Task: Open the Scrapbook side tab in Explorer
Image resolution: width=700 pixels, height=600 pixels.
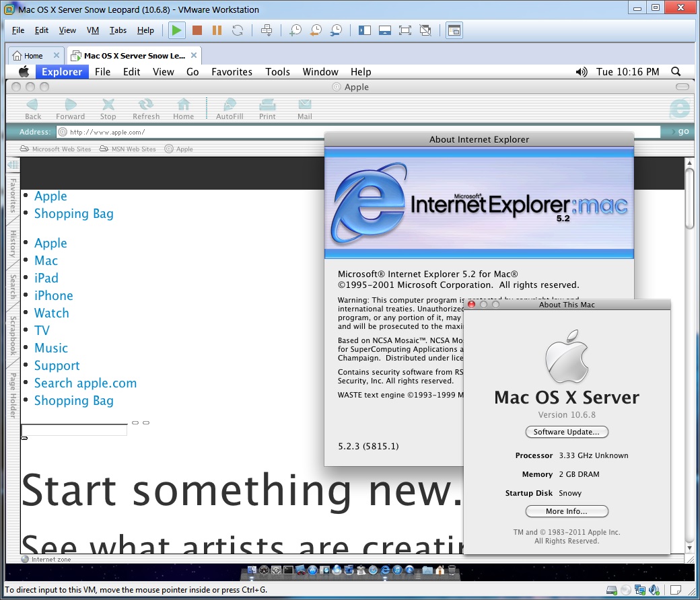Action: point(13,336)
